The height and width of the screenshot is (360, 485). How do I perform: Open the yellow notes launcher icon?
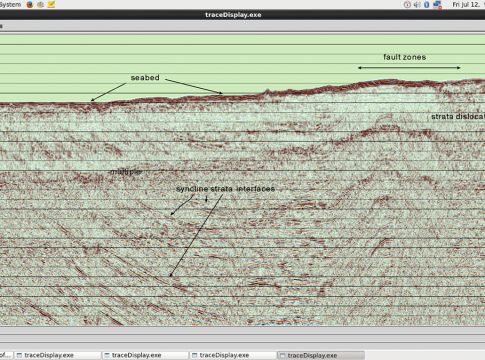click(x=51, y=4)
